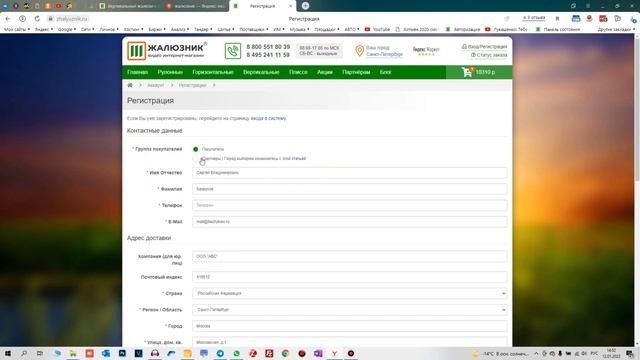Open the YouTube bookmark
This screenshot has height=360, width=640.
(377, 29)
